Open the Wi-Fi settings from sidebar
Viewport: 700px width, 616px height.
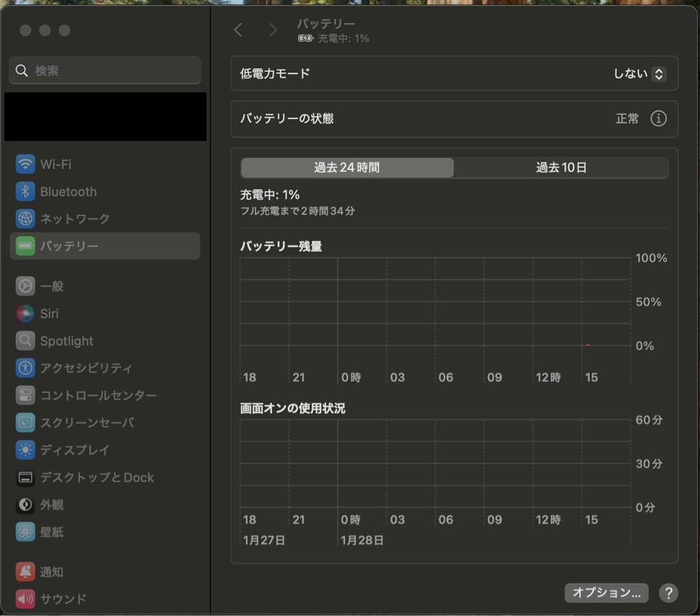click(x=25, y=164)
